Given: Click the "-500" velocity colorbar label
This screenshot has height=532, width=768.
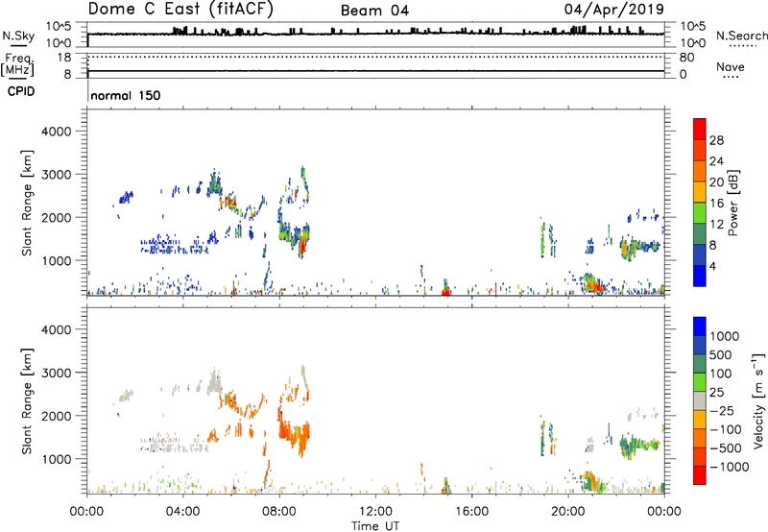Looking at the screenshot, I should [x=725, y=448].
